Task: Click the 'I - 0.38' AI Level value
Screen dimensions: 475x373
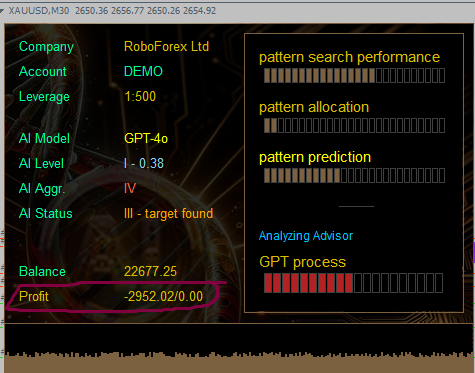Action: (x=144, y=163)
